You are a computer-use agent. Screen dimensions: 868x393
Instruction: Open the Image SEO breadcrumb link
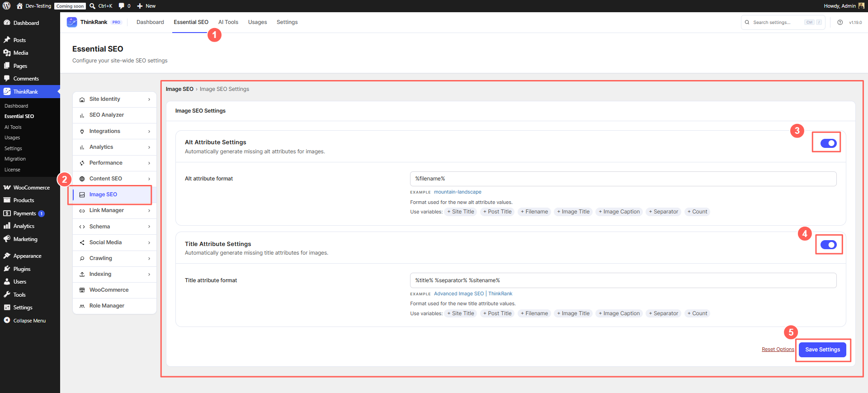(179, 89)
